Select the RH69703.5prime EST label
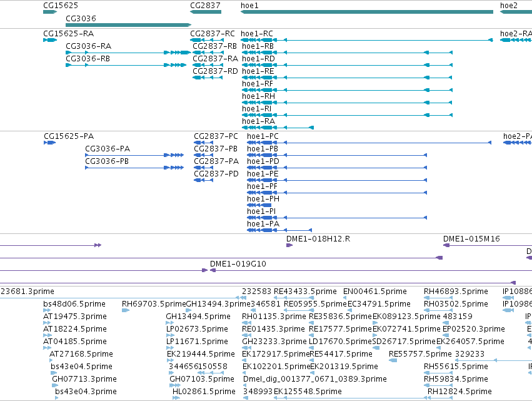Viewport: 532px width, 401px height. pos(154,304)
